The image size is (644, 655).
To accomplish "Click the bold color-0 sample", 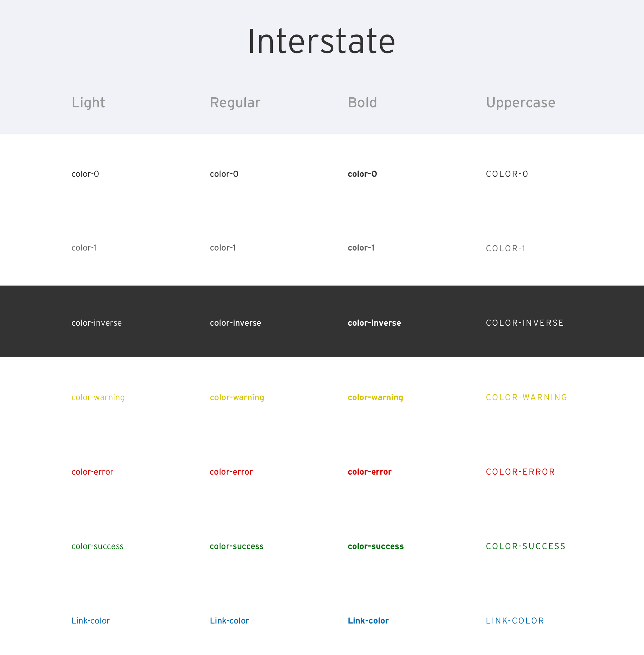I will pyautogui.click(x=362, y=174).
